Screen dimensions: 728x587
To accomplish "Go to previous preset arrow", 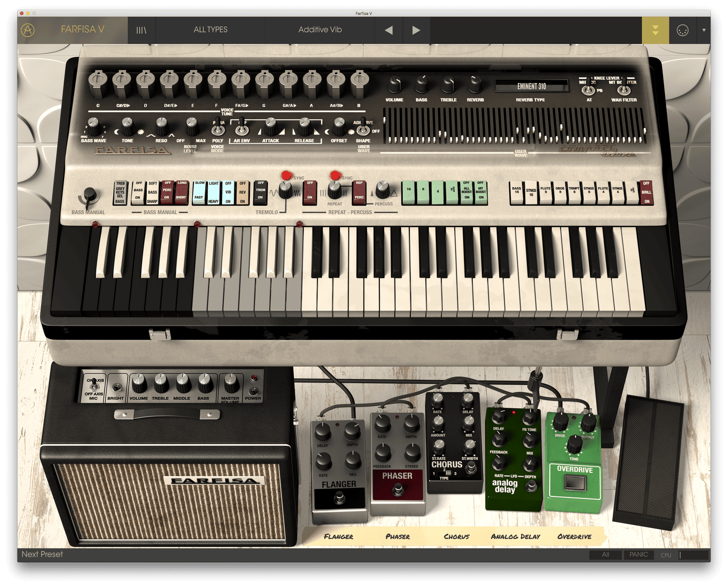I will (389, 30).
